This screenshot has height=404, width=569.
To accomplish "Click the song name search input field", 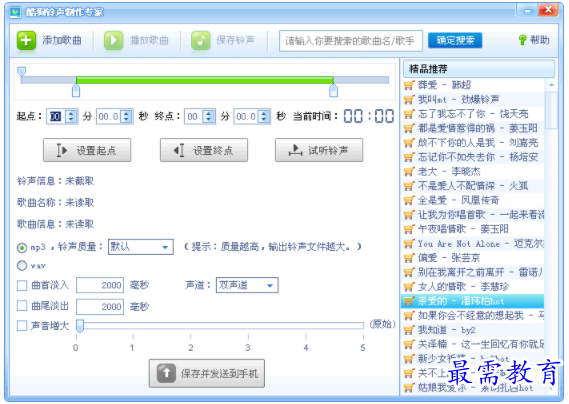I will (351, 41).
